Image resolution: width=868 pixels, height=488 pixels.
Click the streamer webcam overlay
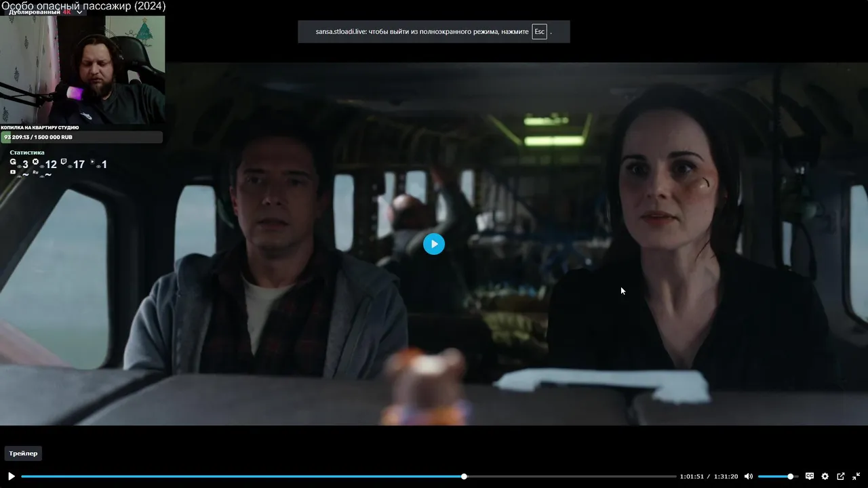click(x=83, y=70)
